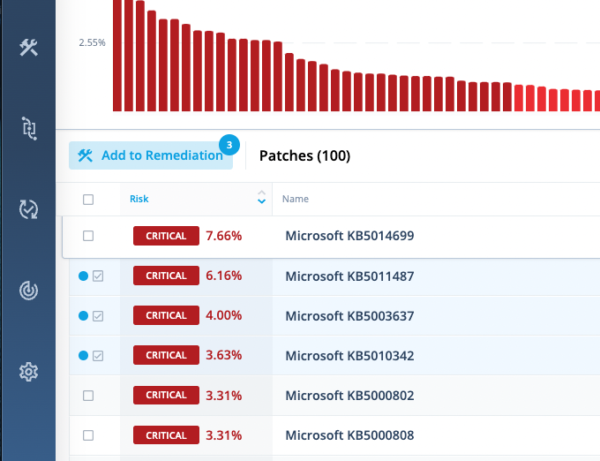Switch to the Patches (100) tab
Image resolution: width=600 pixels, height=461 pixels.
(304, 156)
